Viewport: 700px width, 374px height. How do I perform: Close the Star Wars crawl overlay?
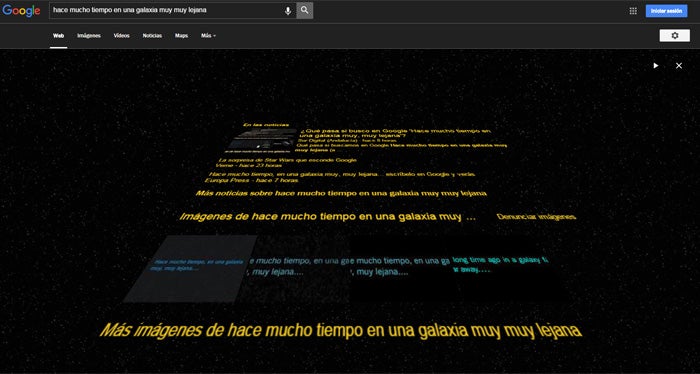pos(679,66)
